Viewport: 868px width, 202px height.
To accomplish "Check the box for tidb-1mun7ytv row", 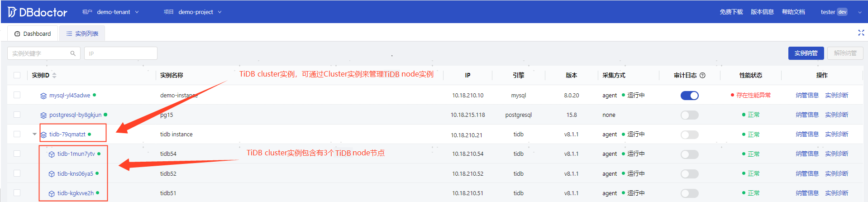I will [17, 154].
